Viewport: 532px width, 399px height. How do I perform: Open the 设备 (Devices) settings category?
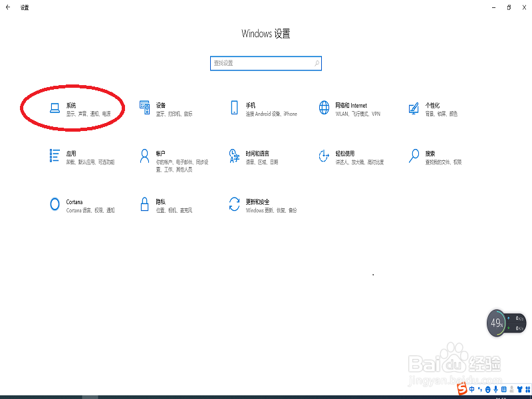[x=166, y=109]
